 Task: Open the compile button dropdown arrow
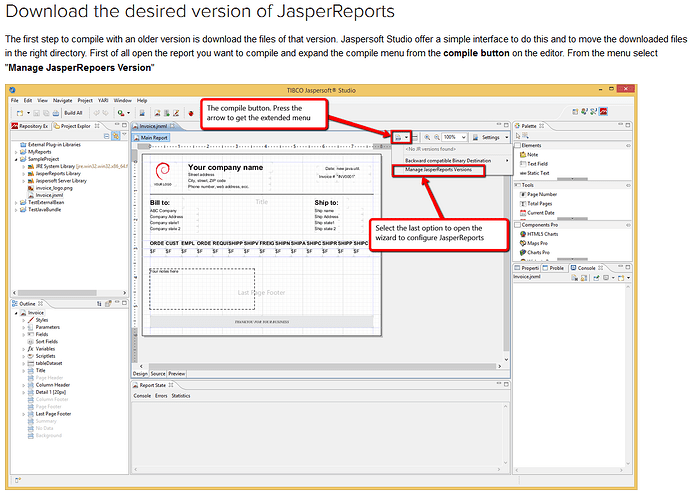point(406,137)
